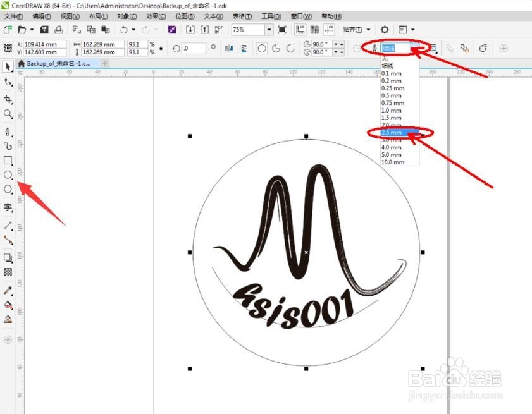This screenshot has height=414, width=532.
Task: Mirror the object horizontally
Action: [229, 49]
